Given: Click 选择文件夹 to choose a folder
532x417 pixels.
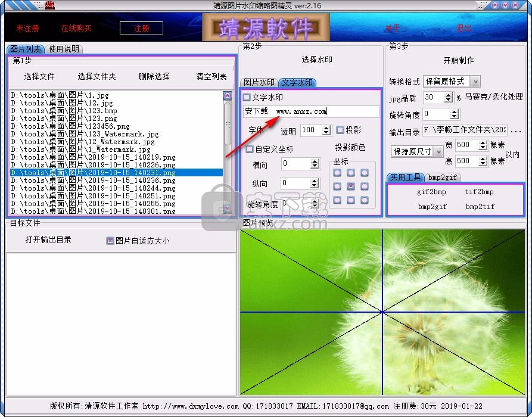Looking at the screenshot, I should 97,76.
